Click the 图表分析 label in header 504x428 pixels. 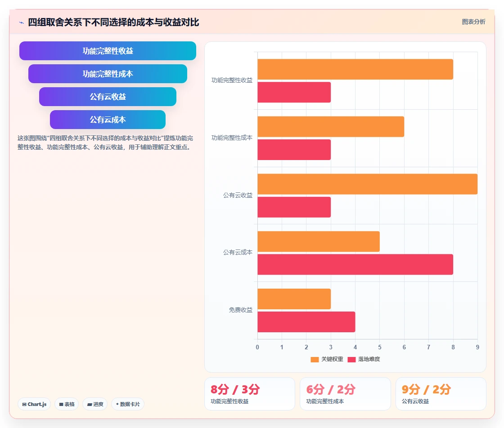coord(473,22)
